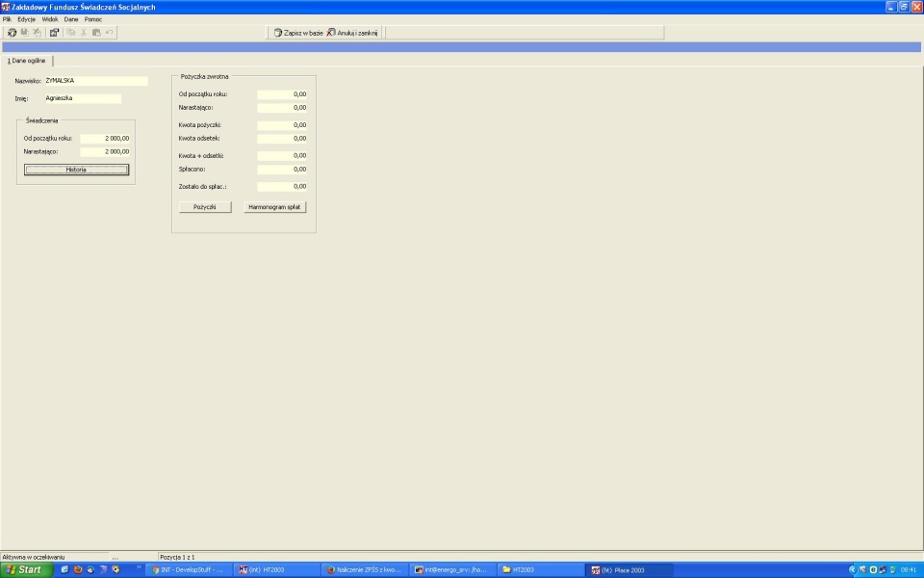Click the Historia button

(x=76, y=170)
